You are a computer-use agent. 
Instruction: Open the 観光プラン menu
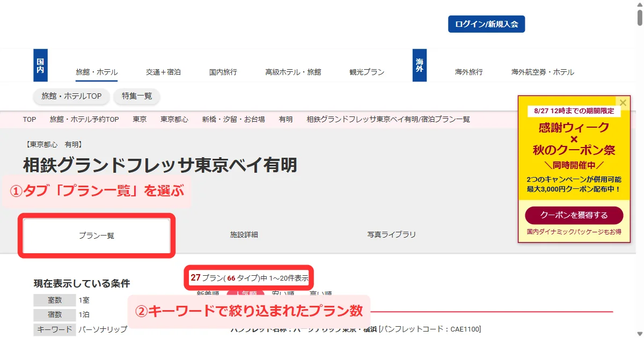point(367,72)
